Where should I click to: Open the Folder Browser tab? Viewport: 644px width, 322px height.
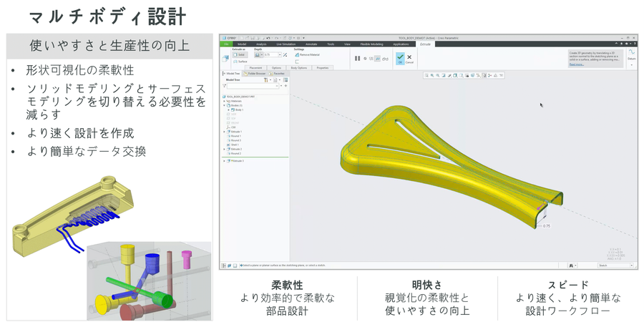[254, 73]
